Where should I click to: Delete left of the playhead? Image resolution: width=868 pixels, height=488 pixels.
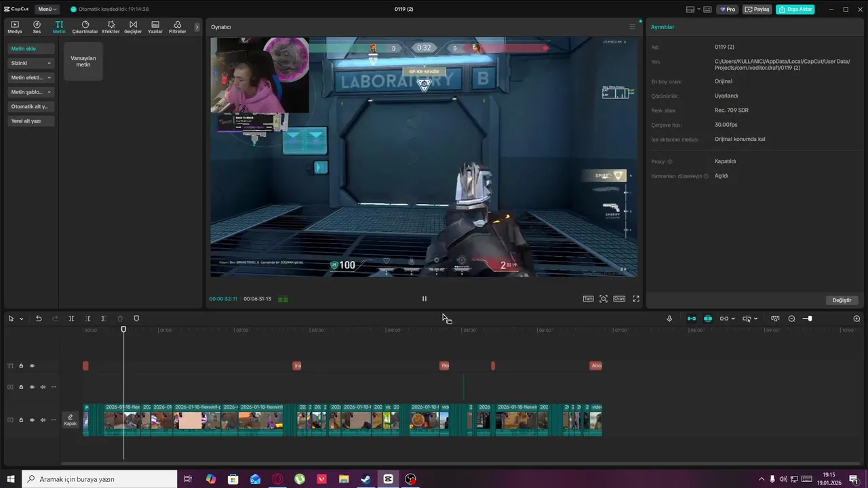coord(87,319)
